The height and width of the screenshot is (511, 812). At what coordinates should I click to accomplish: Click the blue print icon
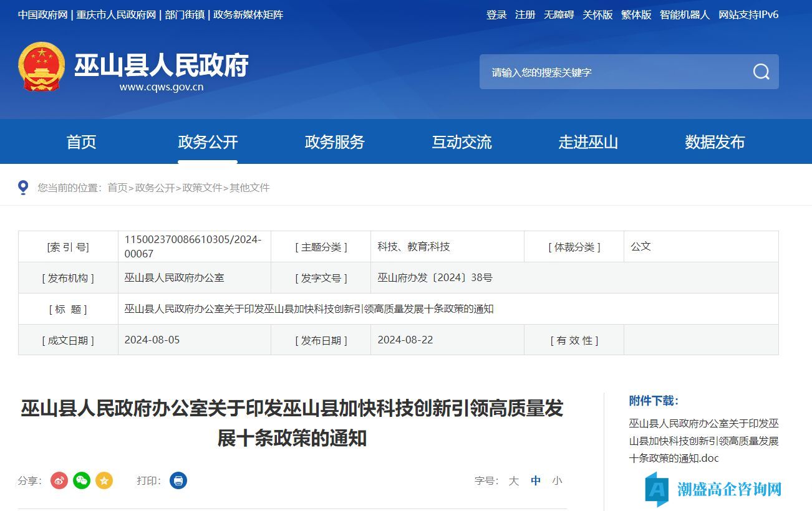click(178, 480)
